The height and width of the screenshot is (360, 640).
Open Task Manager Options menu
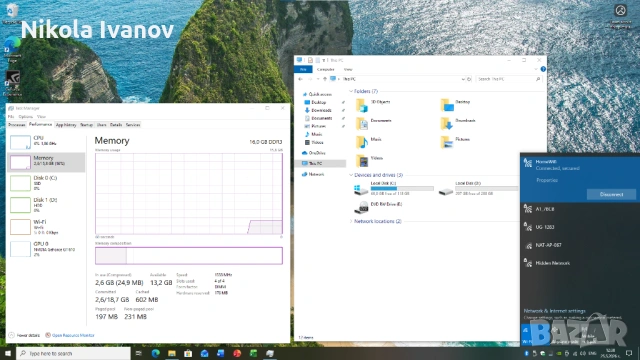(x=25, y=117)
